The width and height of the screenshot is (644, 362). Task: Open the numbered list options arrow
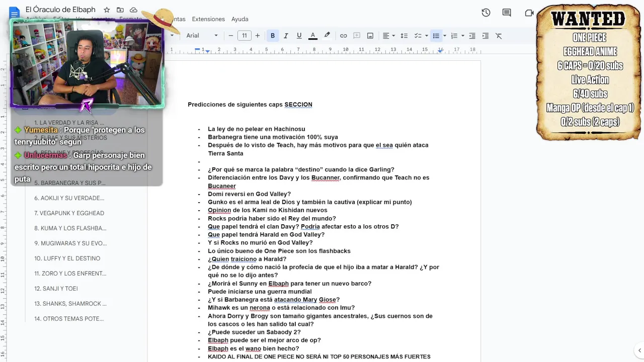(463, 36)
